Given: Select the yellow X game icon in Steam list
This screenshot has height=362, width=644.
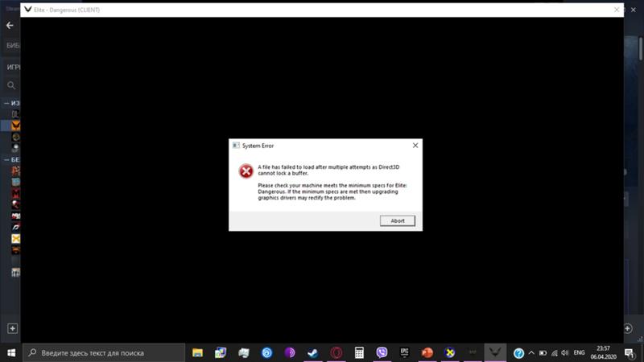Looking at the screenshot, I should tap(15, 238).
